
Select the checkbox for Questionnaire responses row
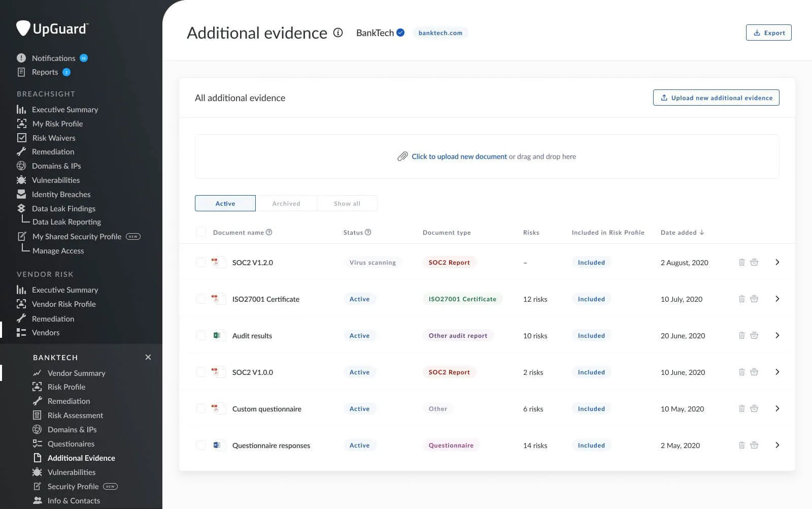click(201, 445)
